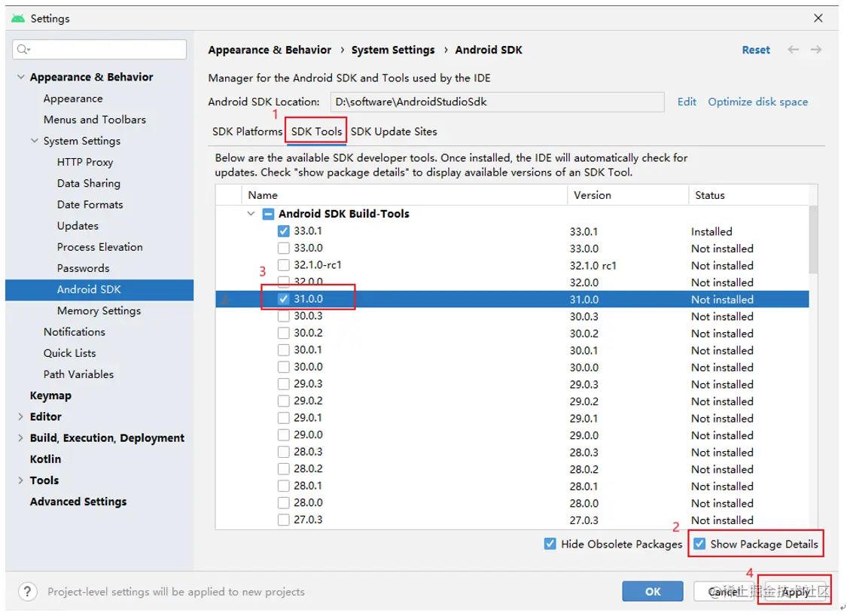Viewport: 847px width, 616px height.
Task: Check the 33.0.0 build-tools checkbox
Action: pos(284,249)
